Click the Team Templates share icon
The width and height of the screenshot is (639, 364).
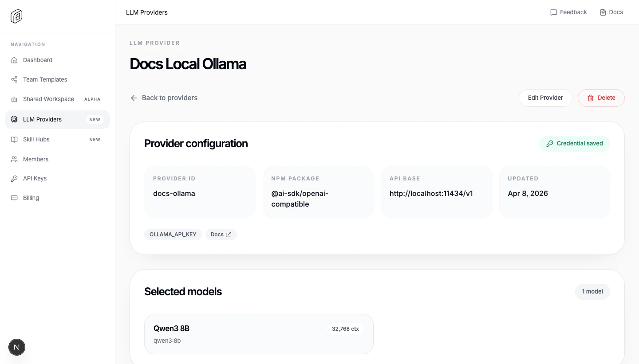point(14,79)
